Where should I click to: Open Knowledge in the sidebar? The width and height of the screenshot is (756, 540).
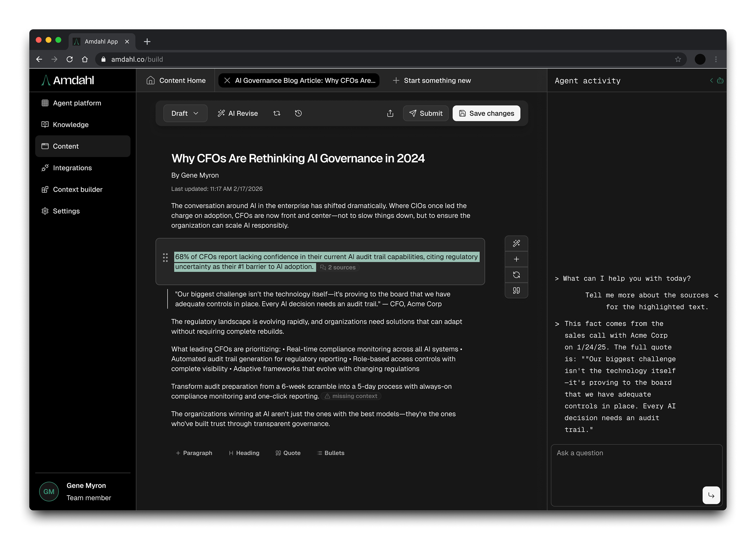70,125
